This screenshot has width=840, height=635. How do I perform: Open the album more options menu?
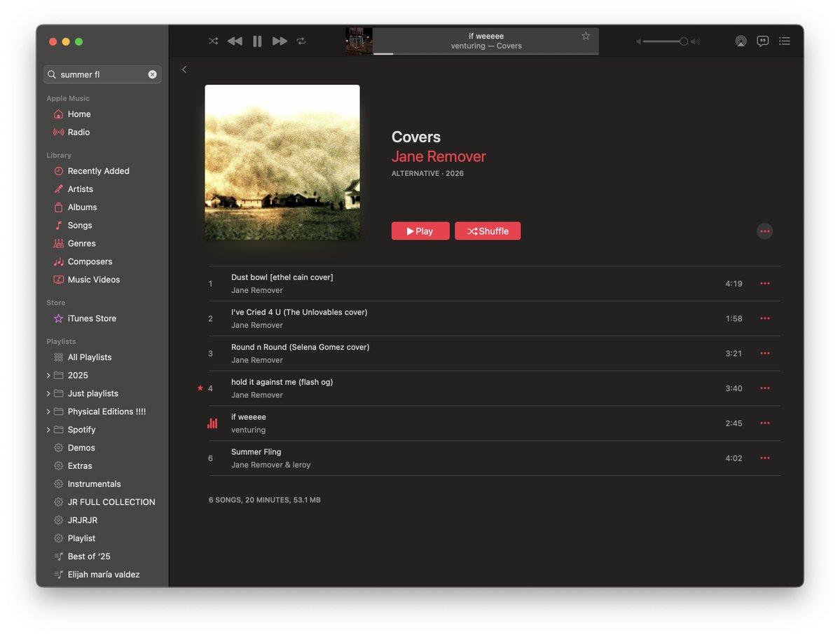764,231
